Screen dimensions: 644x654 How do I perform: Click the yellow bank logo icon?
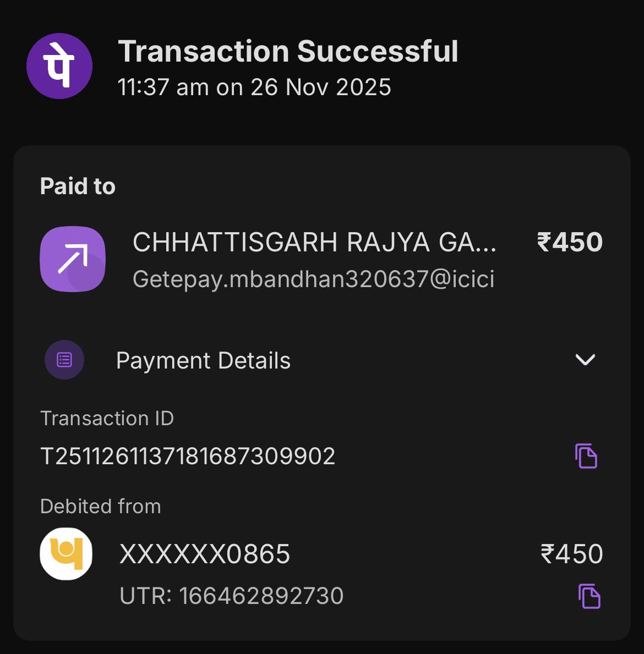click(x=66, y=554)
